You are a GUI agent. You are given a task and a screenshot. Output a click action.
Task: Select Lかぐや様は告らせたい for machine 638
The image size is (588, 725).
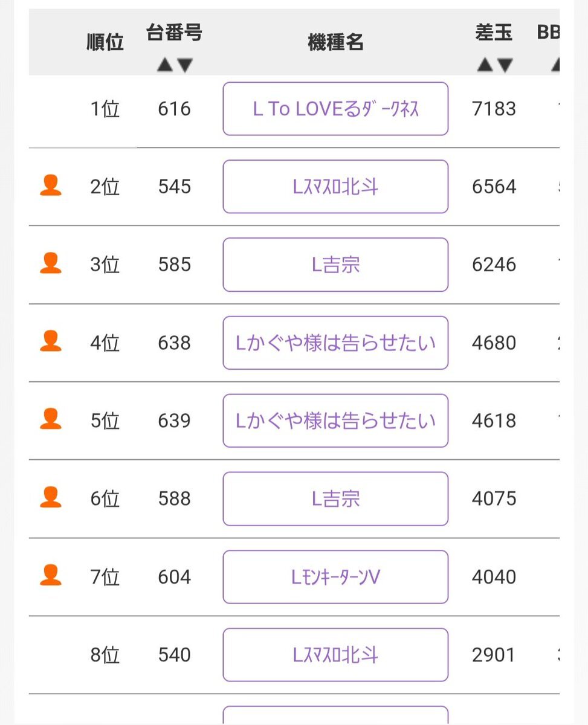pos(335,343)
